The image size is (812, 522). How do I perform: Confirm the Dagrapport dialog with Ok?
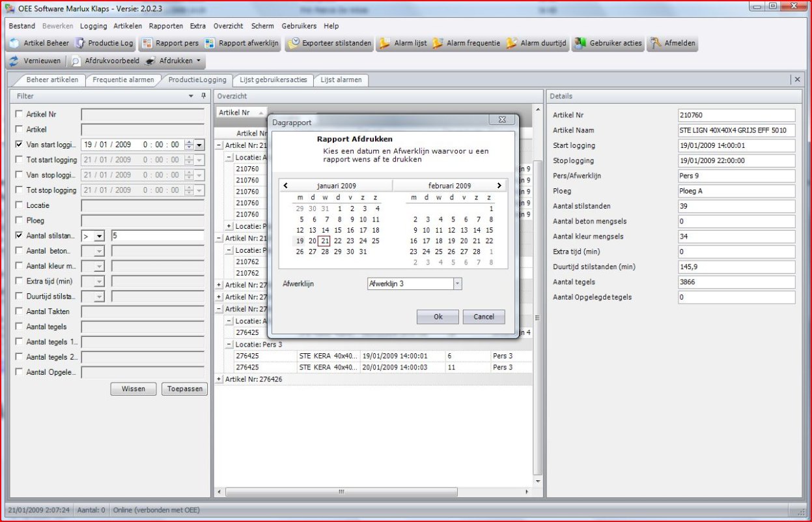click(437, 317)
